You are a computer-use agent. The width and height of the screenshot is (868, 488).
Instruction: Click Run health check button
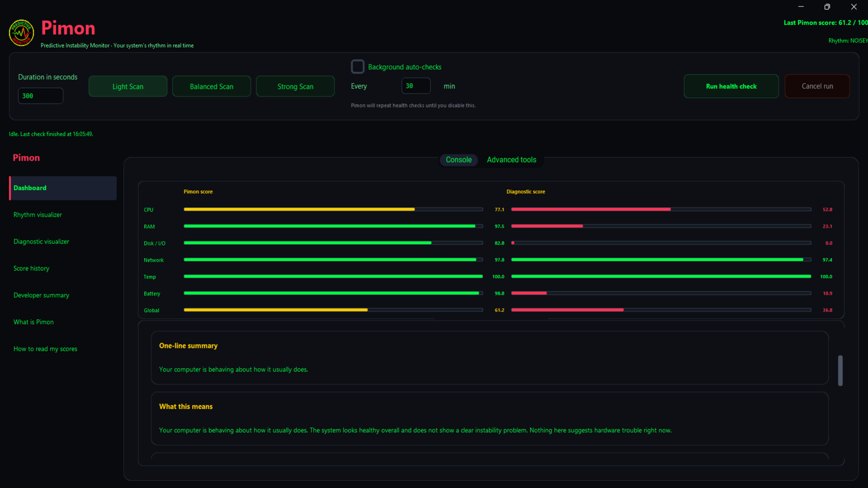point(731,86)
